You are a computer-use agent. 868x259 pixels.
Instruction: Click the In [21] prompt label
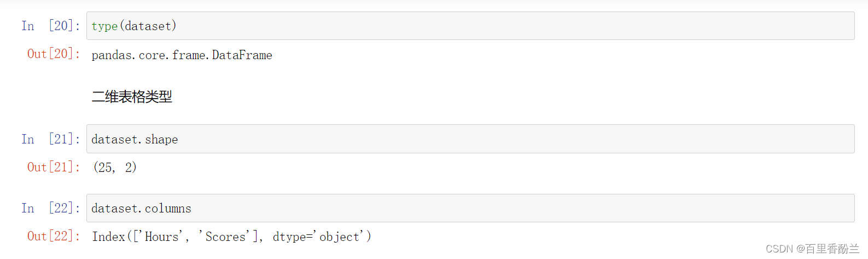(50, 139)
